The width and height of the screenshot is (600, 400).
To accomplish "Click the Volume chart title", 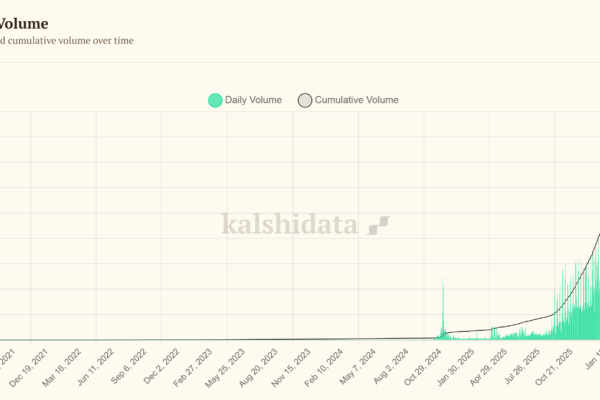I will point(24,23).
